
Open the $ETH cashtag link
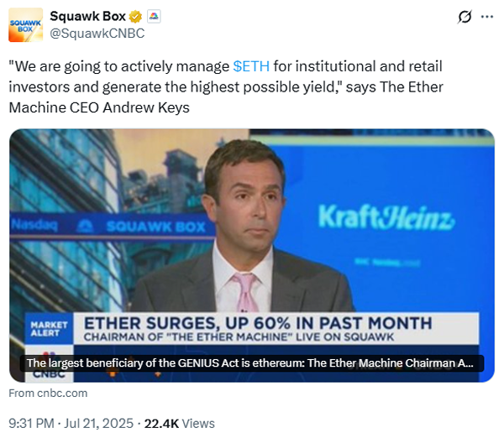pos(251,65)
